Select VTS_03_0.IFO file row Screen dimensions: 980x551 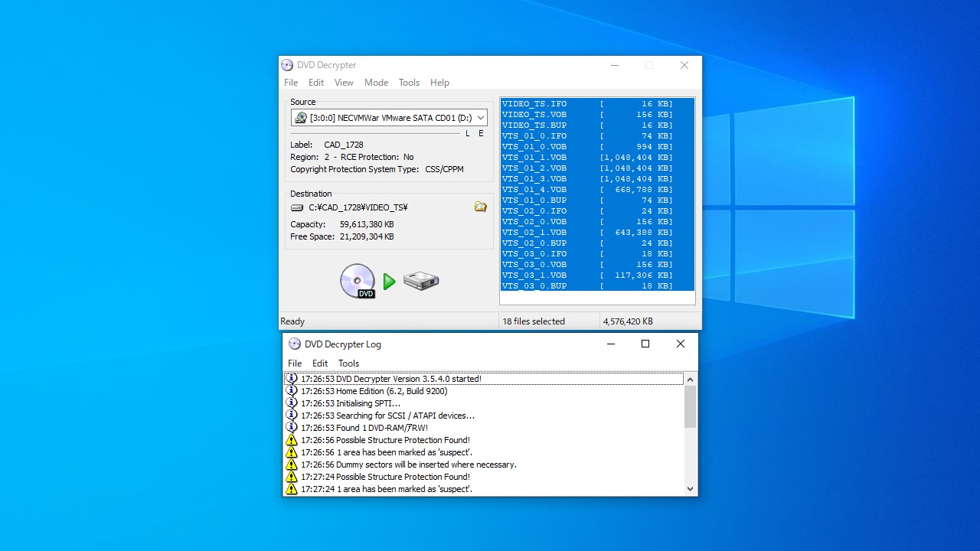[597, 254]
